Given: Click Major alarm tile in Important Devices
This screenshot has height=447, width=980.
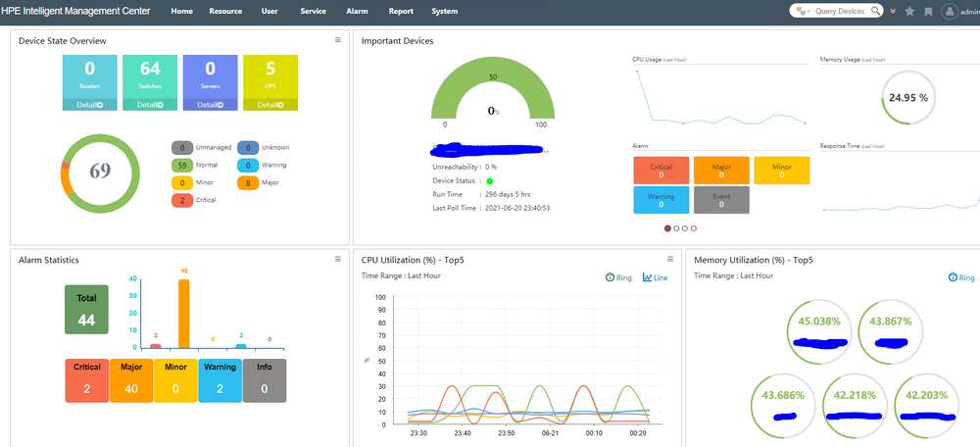Looking at the screenshot, I should pos(721,171).
